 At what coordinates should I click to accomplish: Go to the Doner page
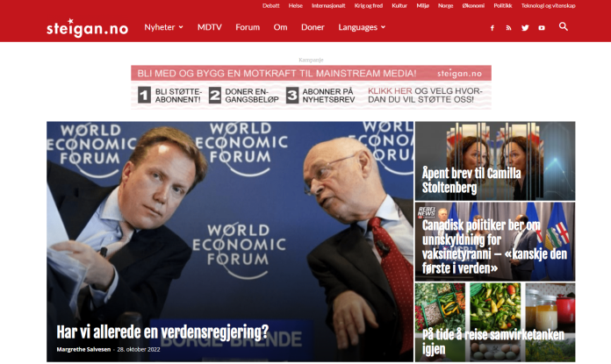(313, 27)
